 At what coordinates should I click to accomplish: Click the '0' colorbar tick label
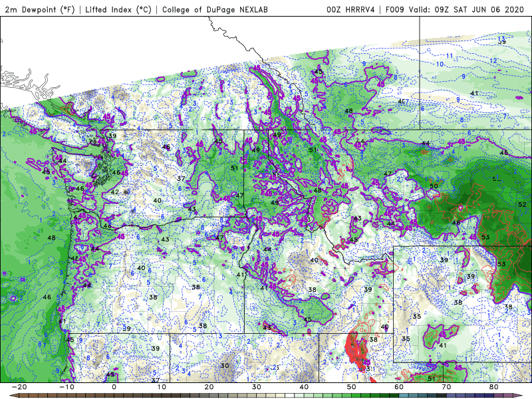[114, 387]
